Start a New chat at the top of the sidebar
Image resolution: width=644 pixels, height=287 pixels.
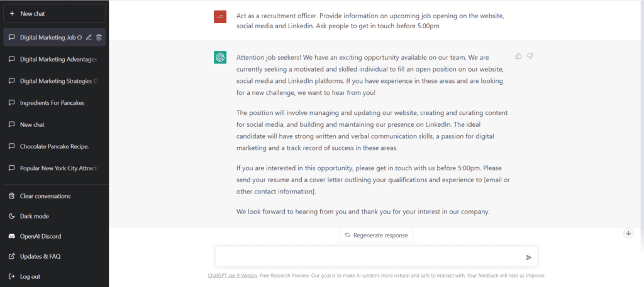54,14
